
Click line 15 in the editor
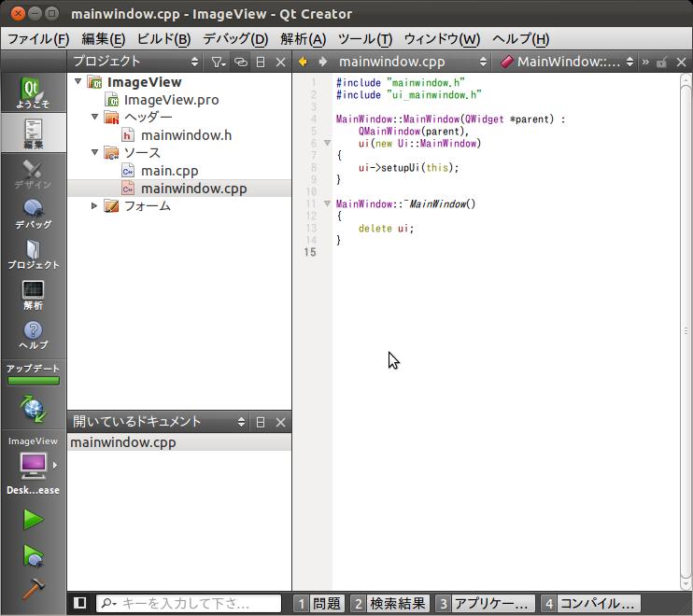click(x=506, y=252)
